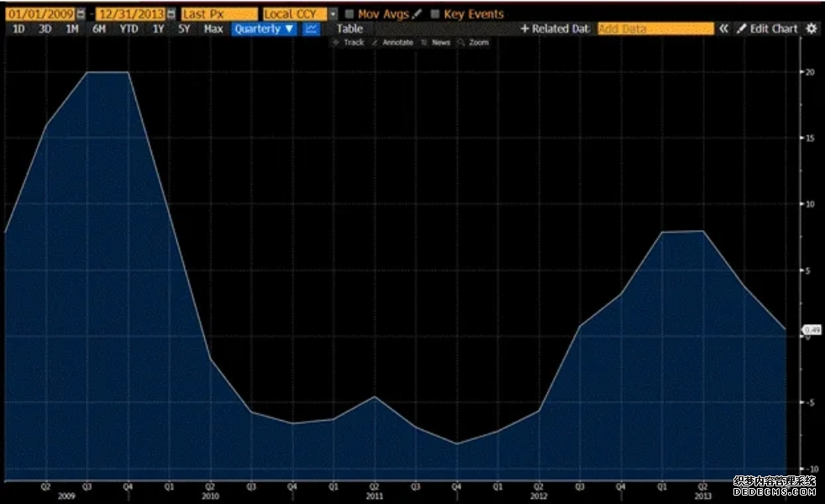Enable the Mov Avgs checkbox
The height and width of the screenshot is (504, 825).
coord(349,14)
